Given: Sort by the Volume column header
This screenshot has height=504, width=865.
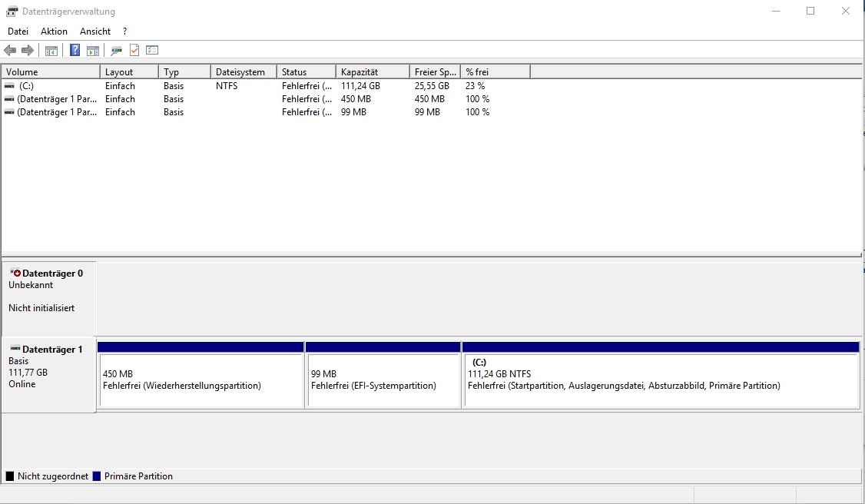Looking at the screenshot, I should tap(50, 71).
